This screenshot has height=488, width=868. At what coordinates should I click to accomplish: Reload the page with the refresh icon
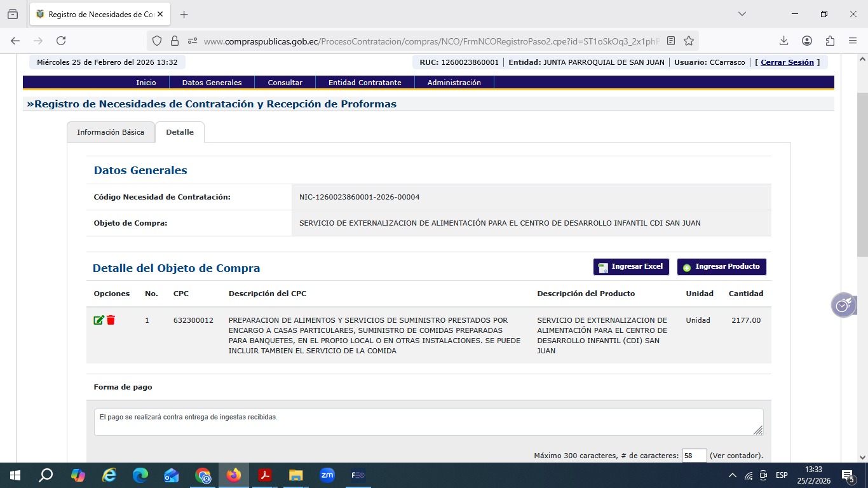(61, 41)
